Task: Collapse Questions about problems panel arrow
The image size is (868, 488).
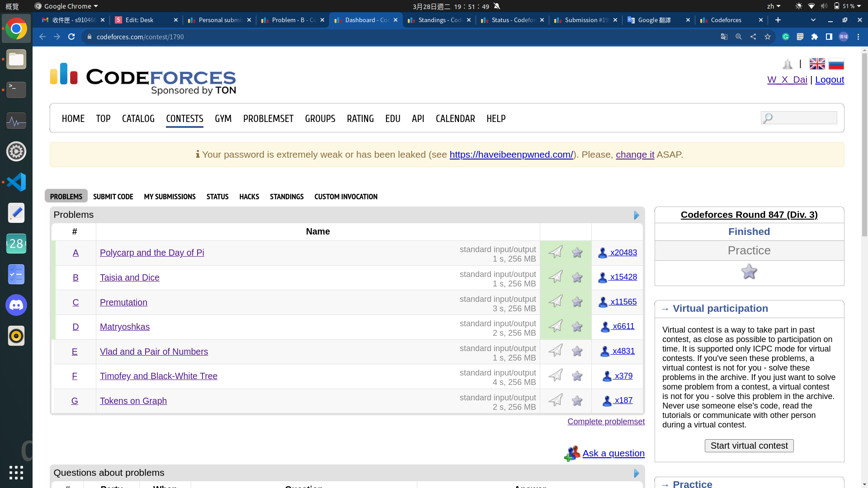Action: pos(637,473)
